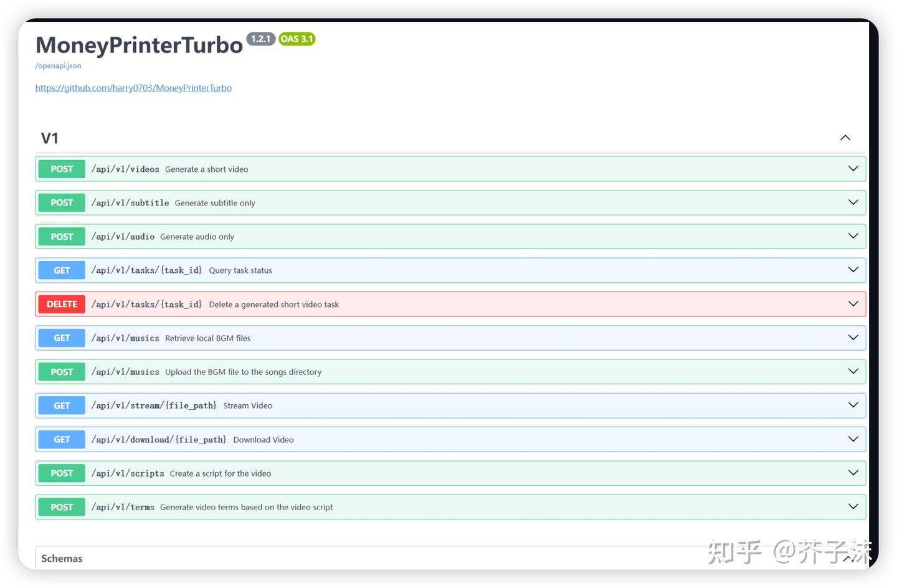Click the red DELETE method badge
897x588 pixels.
point(62,304)
